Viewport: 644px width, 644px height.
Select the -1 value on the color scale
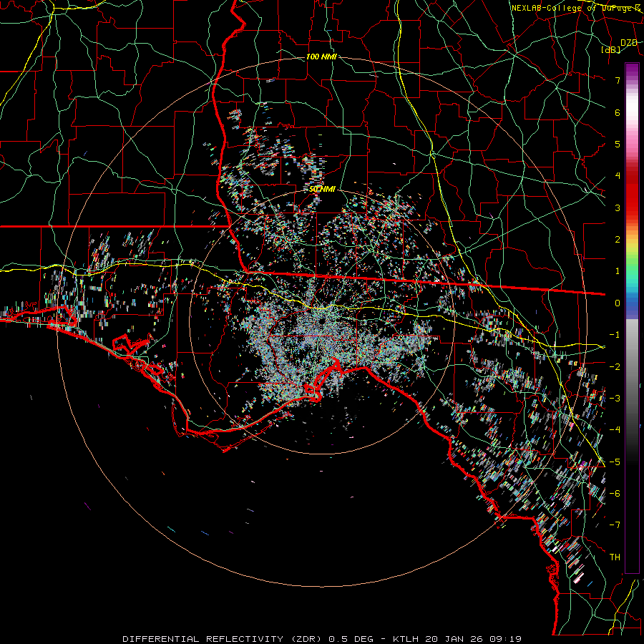tap(615, 335)
